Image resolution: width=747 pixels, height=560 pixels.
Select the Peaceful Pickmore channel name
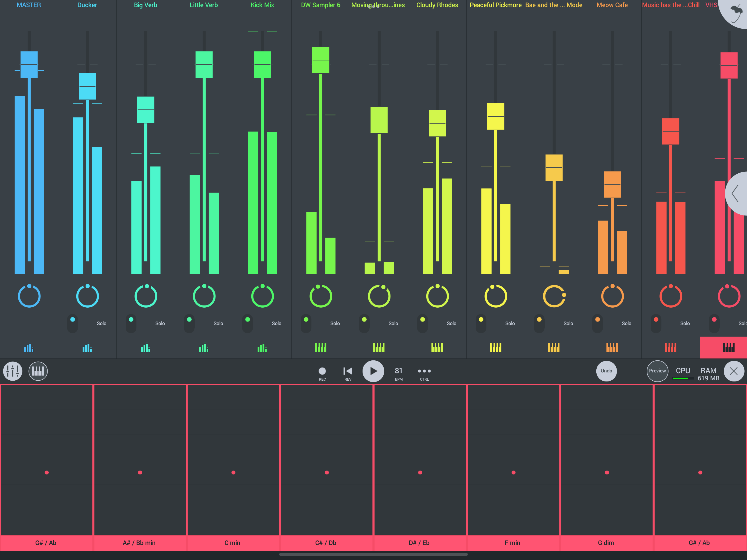(x=495, y=5)
